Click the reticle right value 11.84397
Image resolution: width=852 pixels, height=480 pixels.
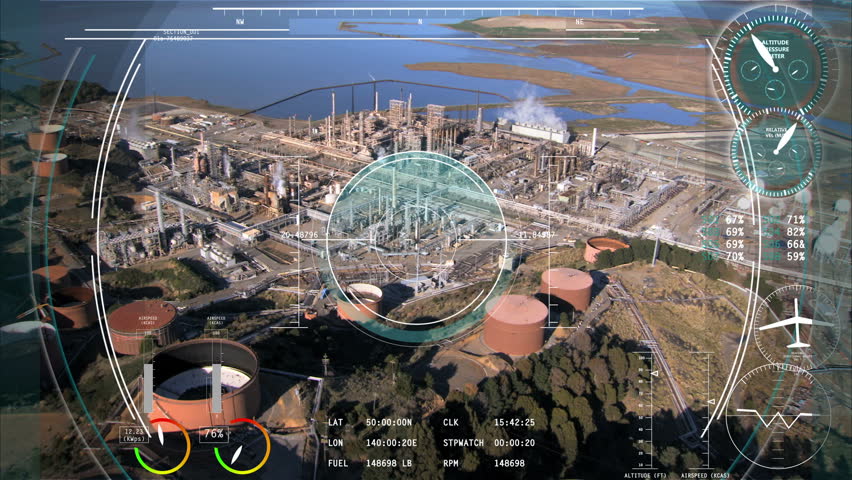[x=537, y=235]
